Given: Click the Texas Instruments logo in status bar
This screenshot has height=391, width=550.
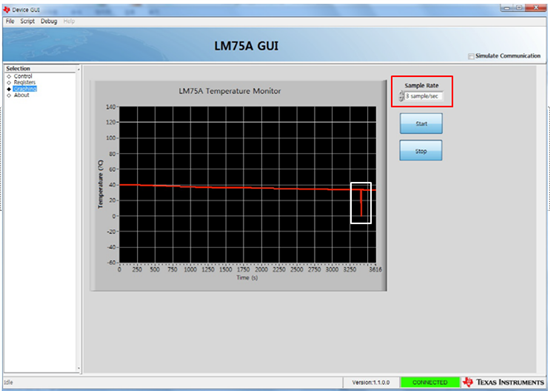Looking at the screenshot, I should coord(503,382).
